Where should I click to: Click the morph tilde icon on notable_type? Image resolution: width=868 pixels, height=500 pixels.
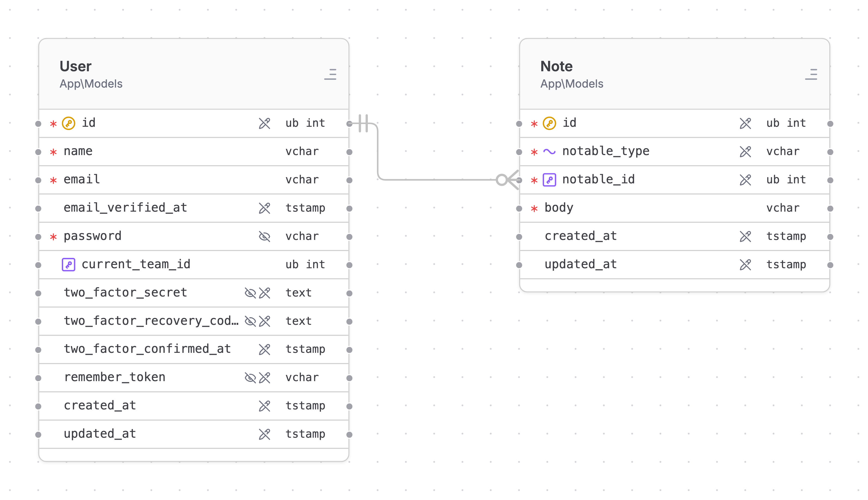[549, 152]
